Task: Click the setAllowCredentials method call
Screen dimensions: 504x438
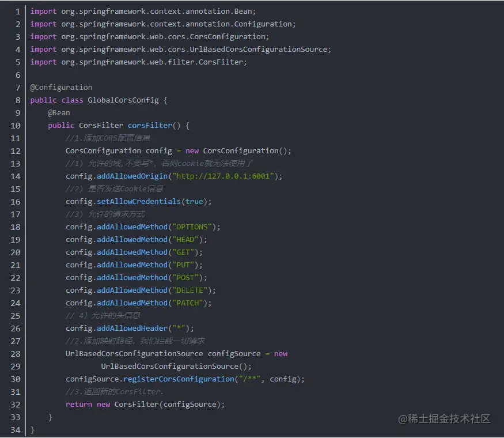Action: tap(139, 202)
